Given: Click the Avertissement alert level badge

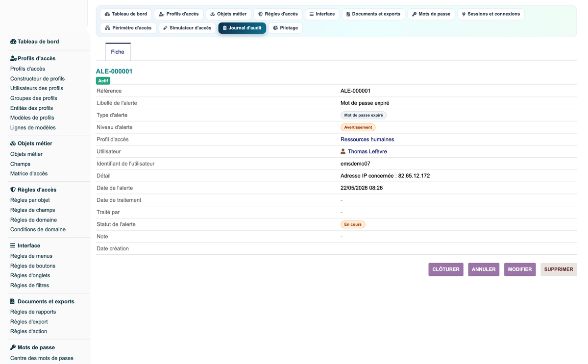Looking at the screenshot, I should coord(358,127).
